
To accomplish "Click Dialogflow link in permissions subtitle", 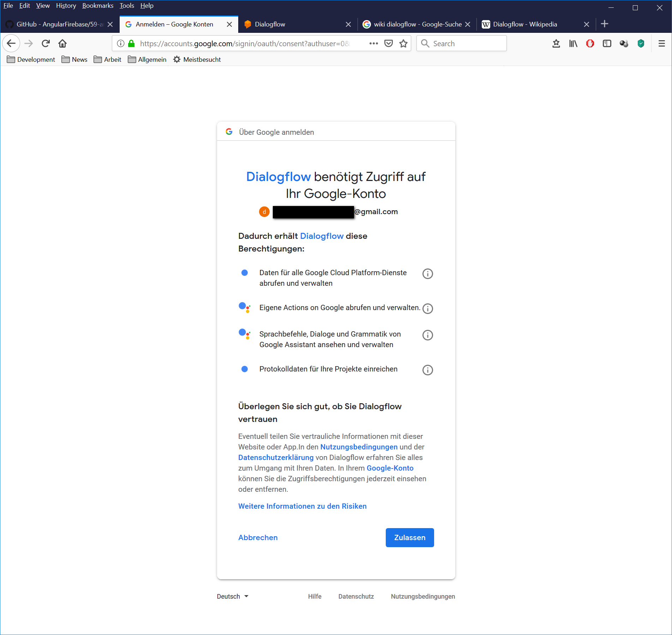I will coord(322,236).
